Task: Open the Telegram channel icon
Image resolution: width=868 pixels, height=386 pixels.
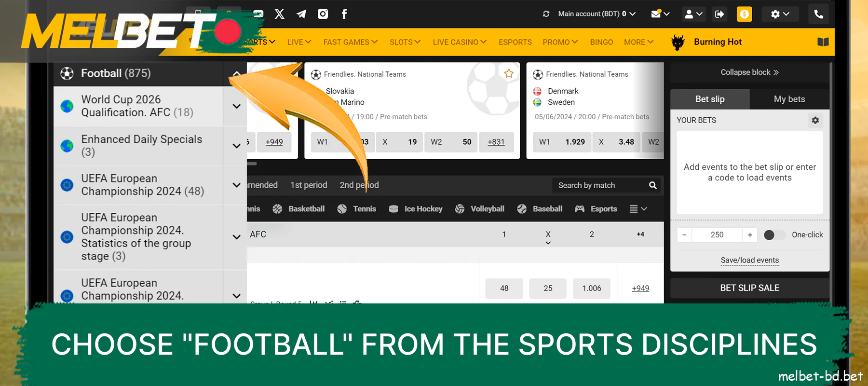Action: click(301, 14)
